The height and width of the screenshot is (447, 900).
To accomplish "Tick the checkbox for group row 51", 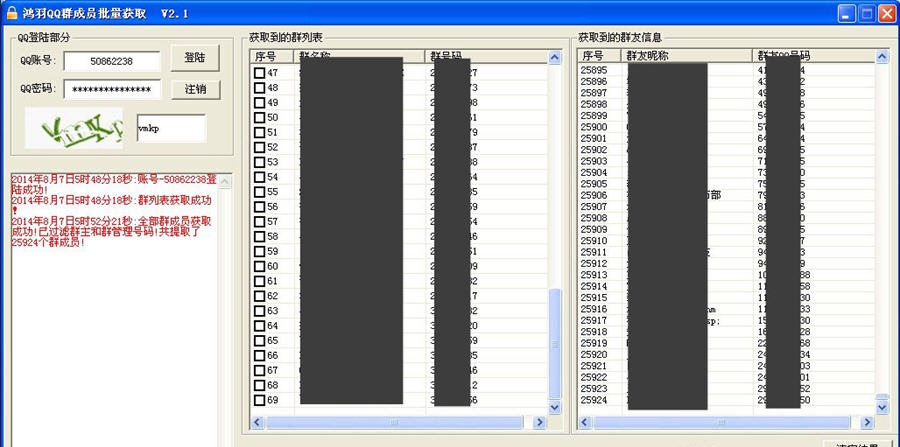I will click(259, 133).
